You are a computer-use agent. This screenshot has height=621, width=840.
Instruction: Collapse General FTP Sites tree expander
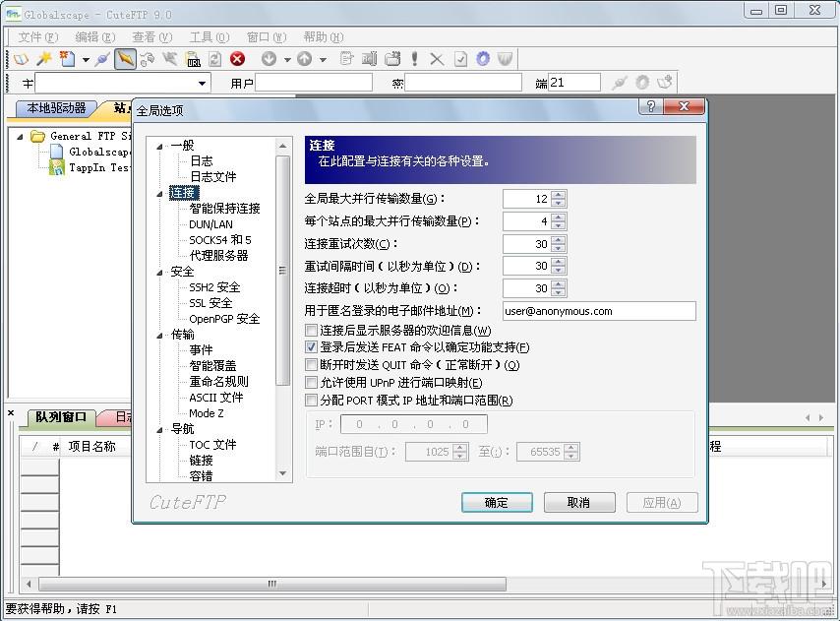[x=20, y=137]
